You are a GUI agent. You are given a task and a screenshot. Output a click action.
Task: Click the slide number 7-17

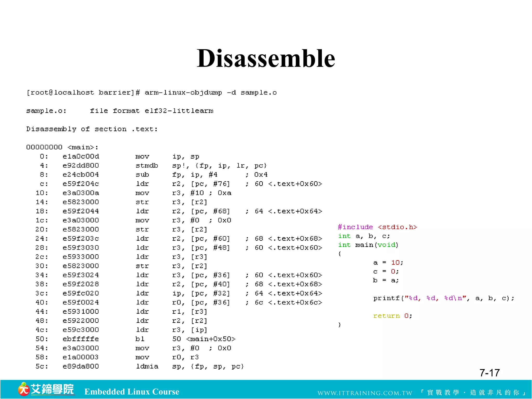tap(489, 373)
